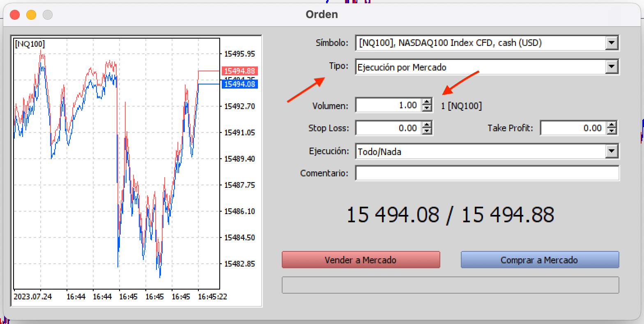This screenshot has height=324, width=644.
Task: Click the large 15 494.08 / 15 494.88 quote
Action: pos(451,214)
